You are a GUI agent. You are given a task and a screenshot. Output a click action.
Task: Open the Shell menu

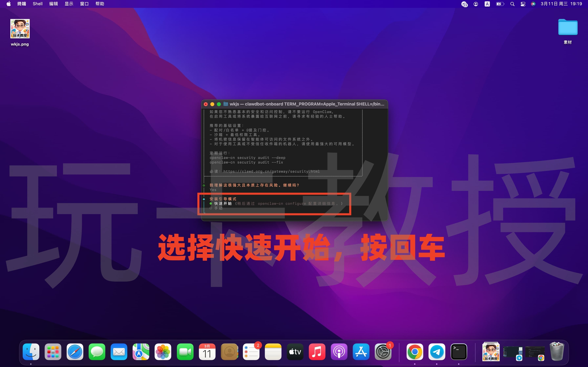pos(37,4)
